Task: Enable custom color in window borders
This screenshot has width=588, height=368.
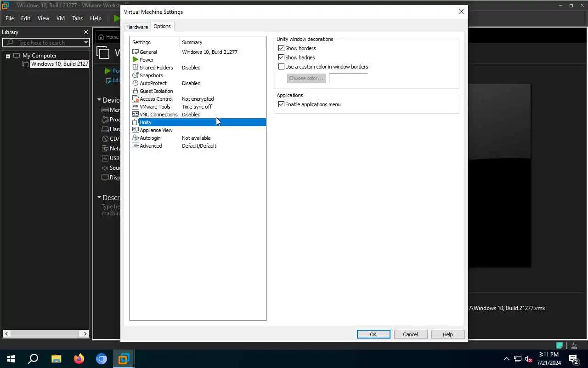Action: tap(282, 67)
